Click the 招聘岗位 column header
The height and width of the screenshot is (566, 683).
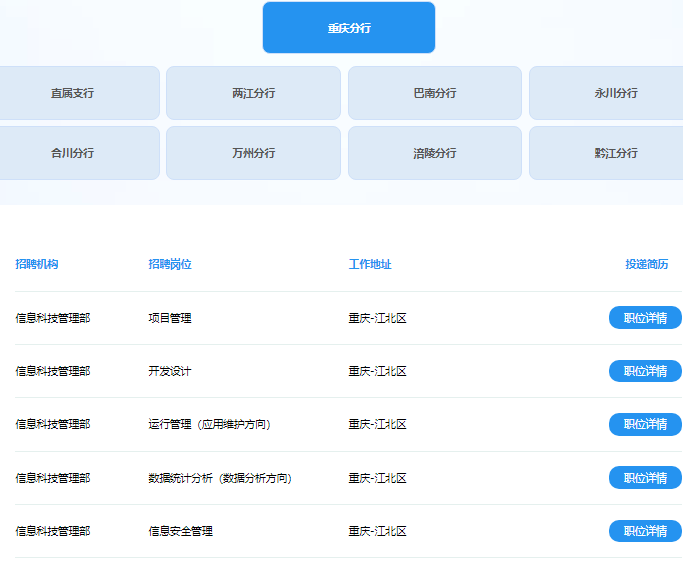pyautogui.click(x=170, y=264)
